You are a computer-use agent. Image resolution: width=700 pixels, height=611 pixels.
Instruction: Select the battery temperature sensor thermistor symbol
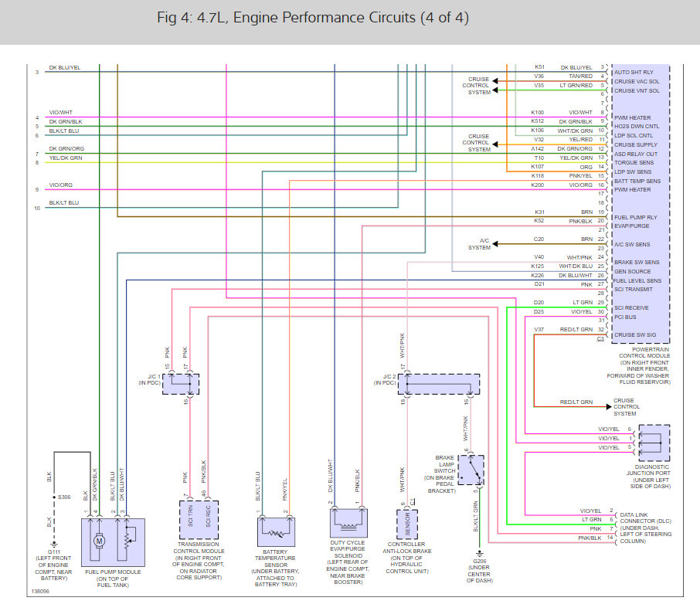276,532
